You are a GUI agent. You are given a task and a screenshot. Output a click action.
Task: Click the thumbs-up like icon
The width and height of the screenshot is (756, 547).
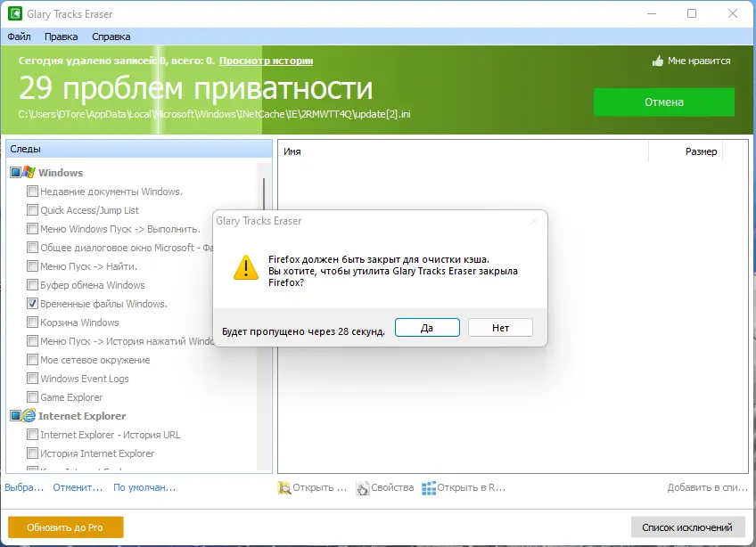tap(658, 61)
